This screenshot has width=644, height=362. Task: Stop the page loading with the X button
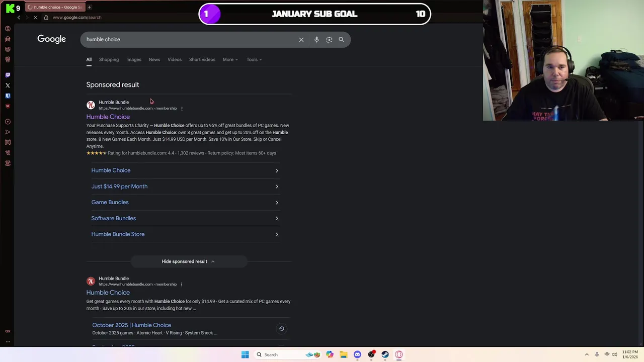[x=35, y=17]
